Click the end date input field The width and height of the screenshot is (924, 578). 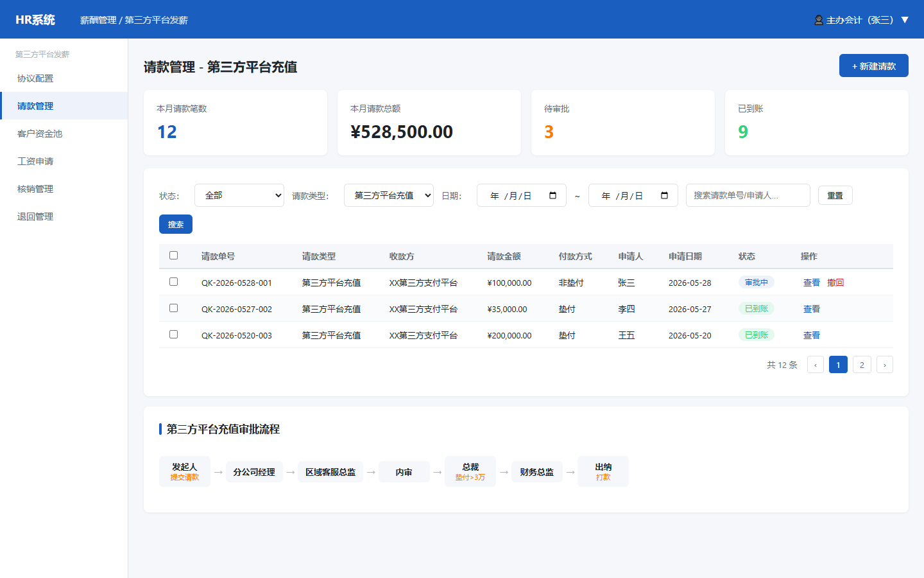point(633,195)
